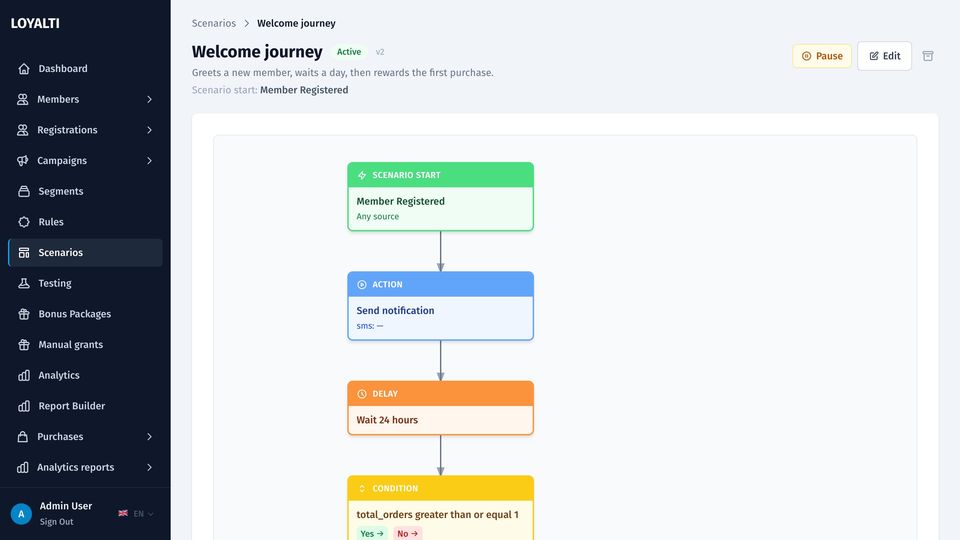Click the scenario description text
The image size is (960, 540).
342,72
